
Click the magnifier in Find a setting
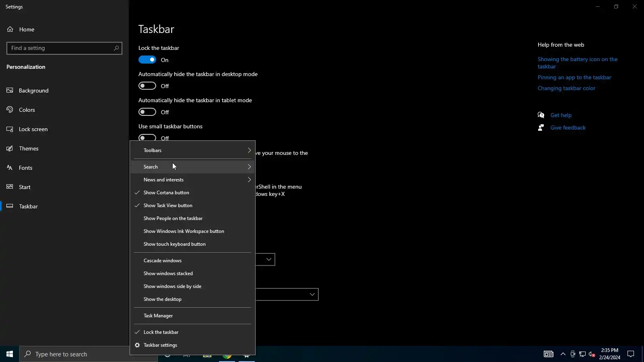coord(116,48)
